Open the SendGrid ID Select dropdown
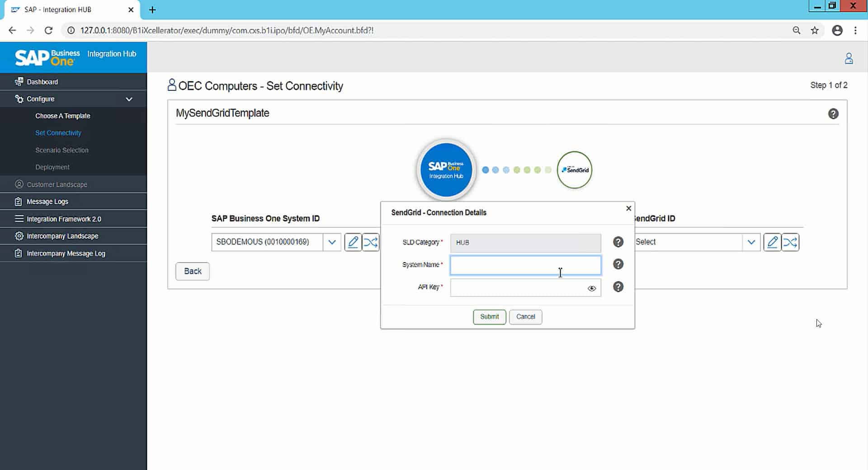Screen dimensions: 868x470 coord(751,242)
